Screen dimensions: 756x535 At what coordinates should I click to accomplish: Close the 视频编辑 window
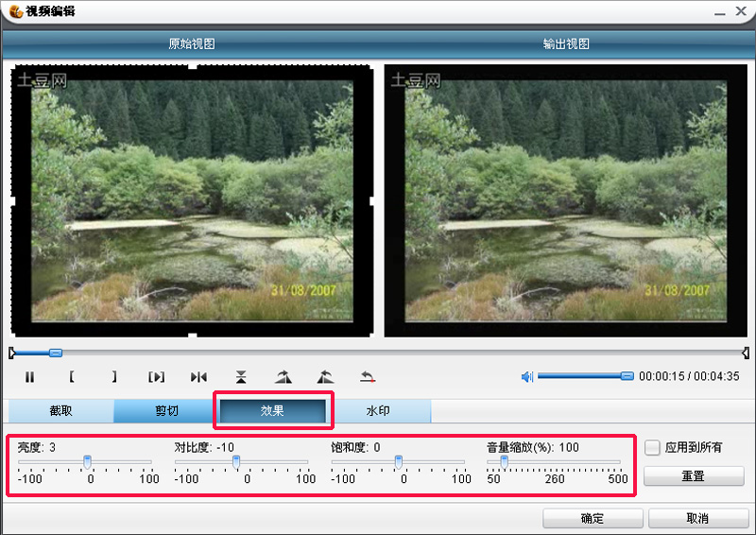(741, 10)
